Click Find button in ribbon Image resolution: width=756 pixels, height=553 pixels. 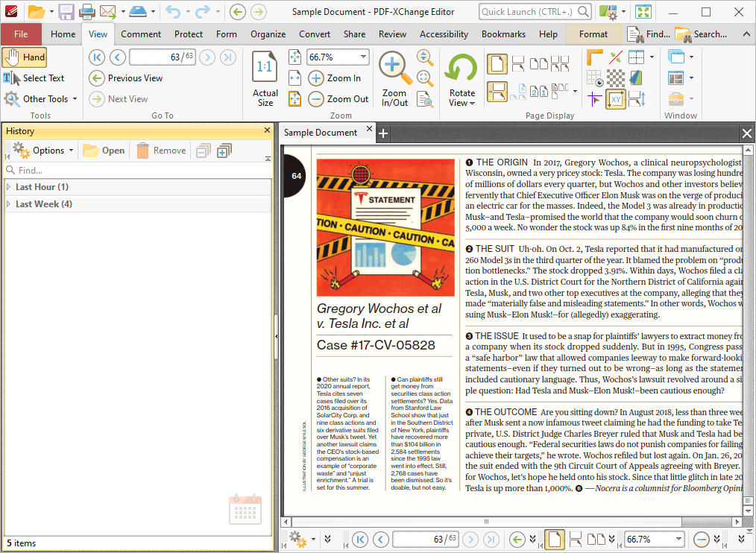pyautogui.click(x=649, y=34)
